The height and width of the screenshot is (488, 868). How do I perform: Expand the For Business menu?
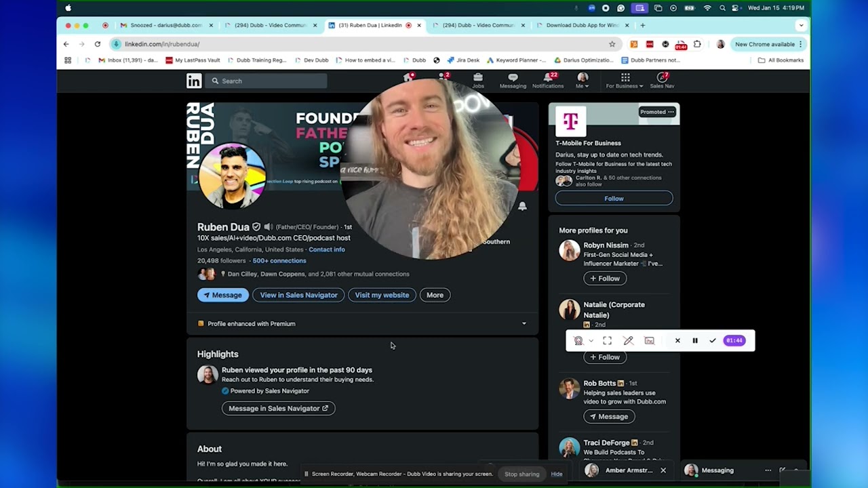[625, 81]
